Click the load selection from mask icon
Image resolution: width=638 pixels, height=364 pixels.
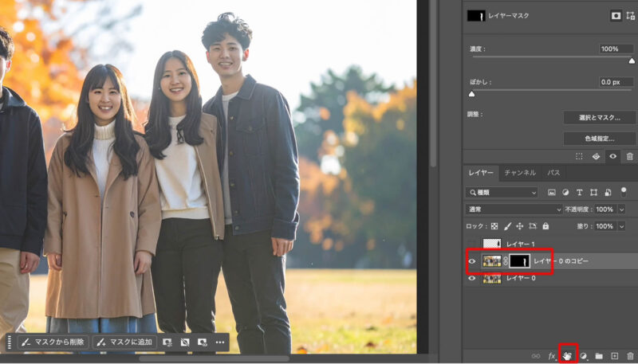580,156
